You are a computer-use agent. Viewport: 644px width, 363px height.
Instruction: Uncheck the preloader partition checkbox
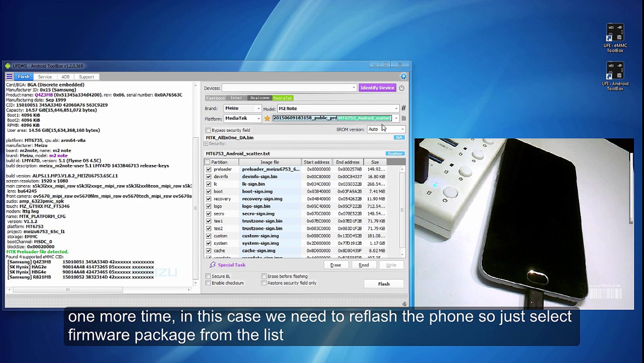(x=209, y=169)
